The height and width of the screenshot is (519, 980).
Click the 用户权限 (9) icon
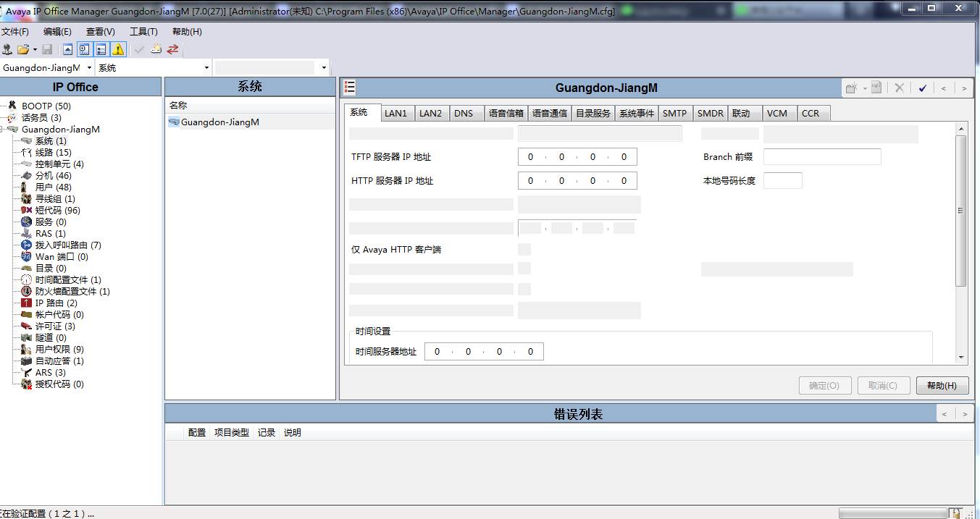(27, 350)
